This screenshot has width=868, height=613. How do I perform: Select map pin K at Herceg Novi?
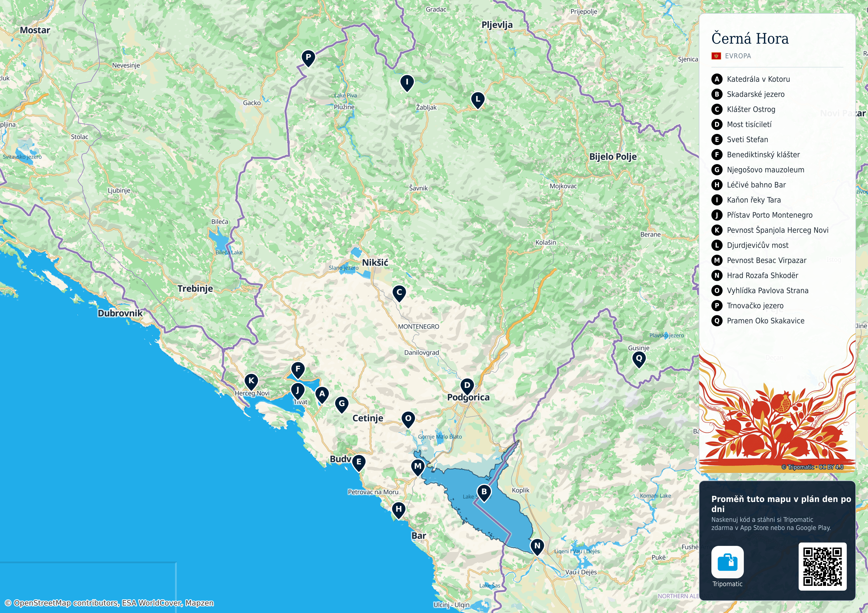251,381
